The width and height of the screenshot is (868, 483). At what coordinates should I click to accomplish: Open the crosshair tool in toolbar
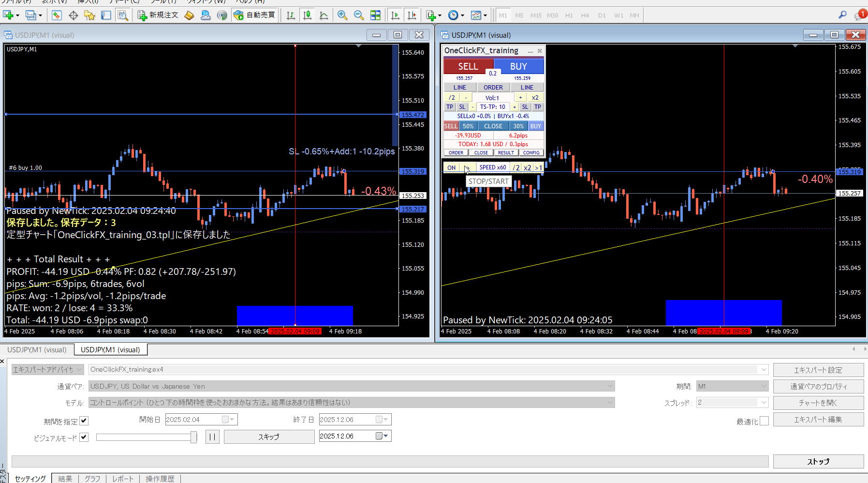(x=74, y=15)
